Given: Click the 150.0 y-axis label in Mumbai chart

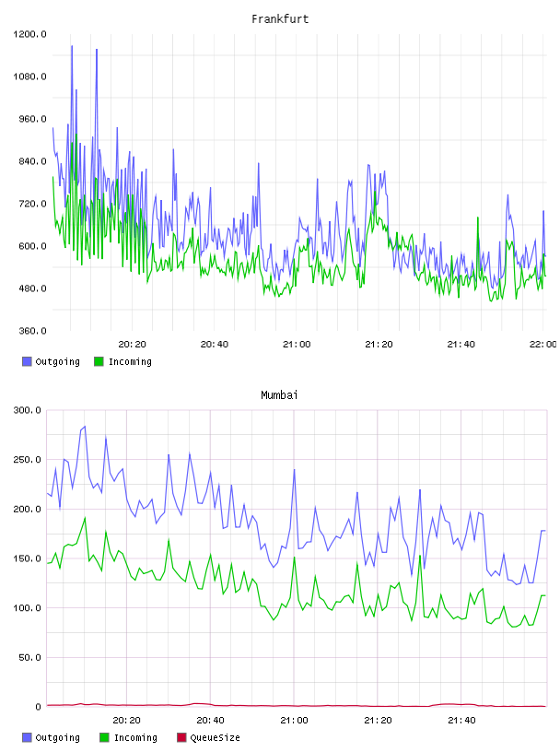Looking at the screenshot, I should (x=28, y=558).
